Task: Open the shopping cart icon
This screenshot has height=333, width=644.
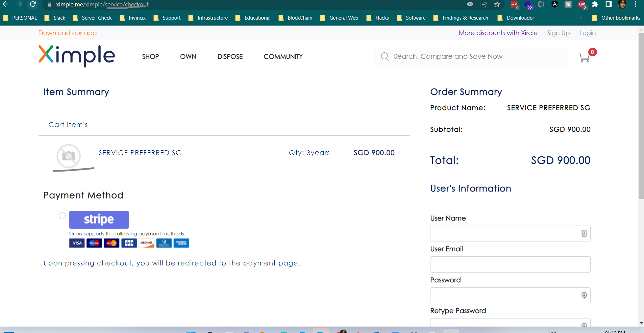Action: pyautogui.click(x=585, y=57)
